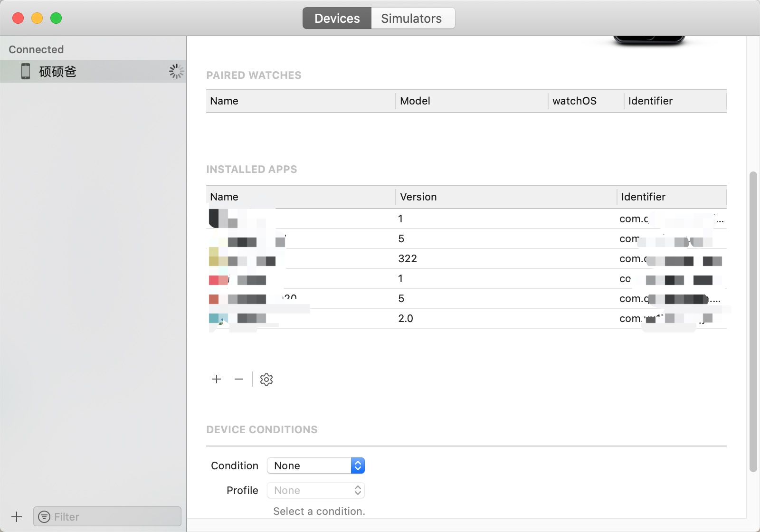760x532 pixels.
Task: Click the add device plus at sidebar bottom
Action: click(17, 517)
